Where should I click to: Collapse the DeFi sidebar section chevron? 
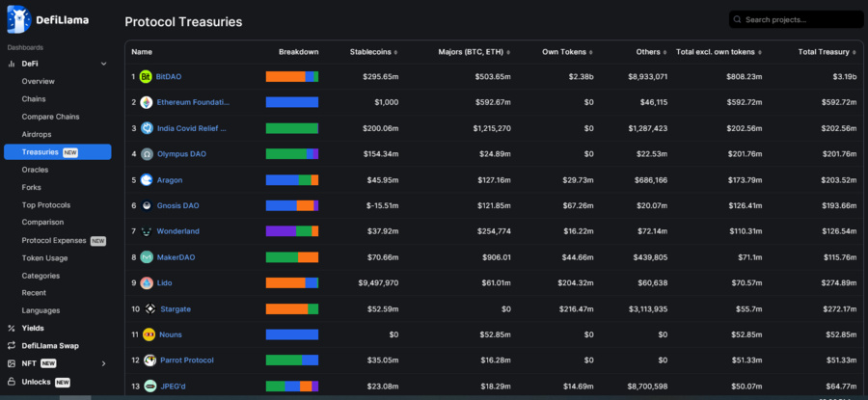(103, 64)
